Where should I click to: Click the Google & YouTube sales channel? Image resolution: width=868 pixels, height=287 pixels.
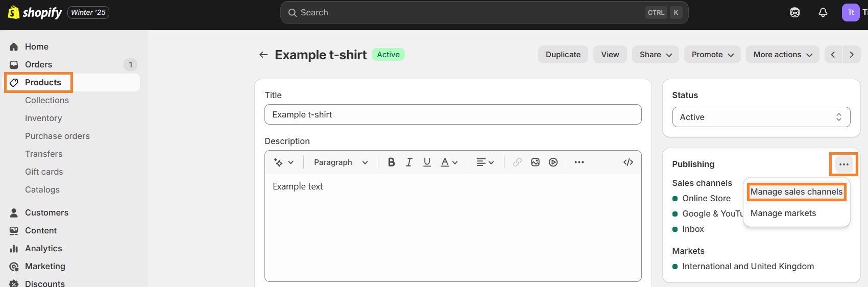(712, 213)
